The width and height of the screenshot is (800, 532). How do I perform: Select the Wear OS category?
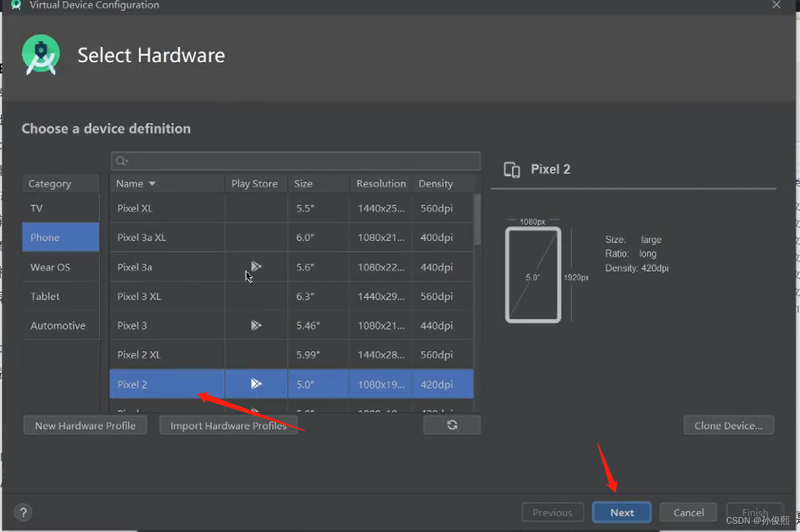(x=61, y=267)
